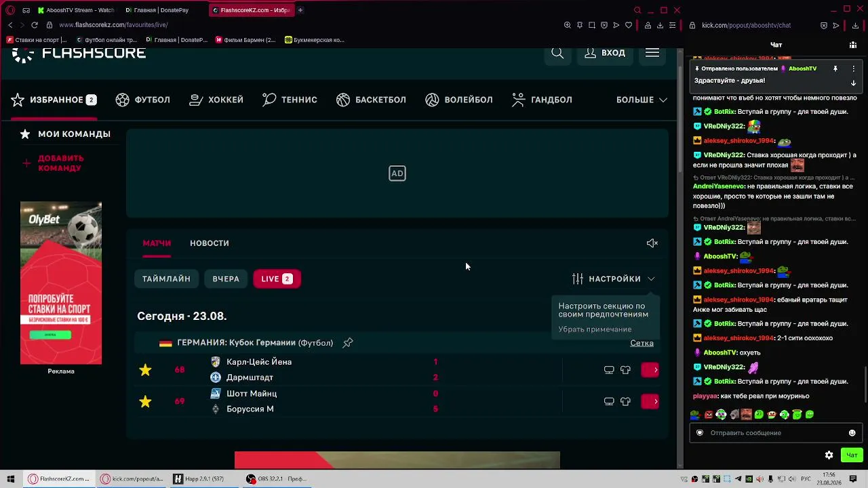Click the green Чат send button
Image resolution: width=868 pixels, height=488 pixels.
[852, 455]
